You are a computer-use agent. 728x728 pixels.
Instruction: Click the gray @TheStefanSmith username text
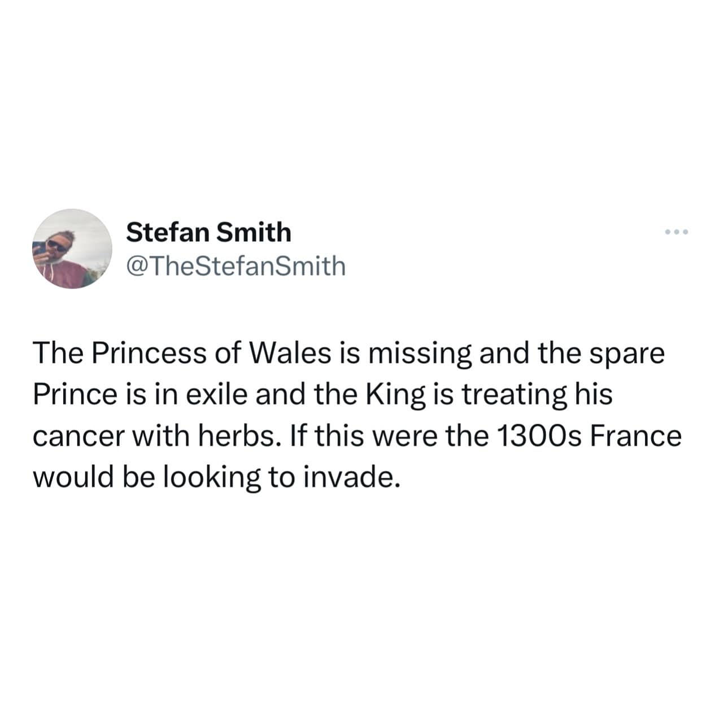(236, 264)
